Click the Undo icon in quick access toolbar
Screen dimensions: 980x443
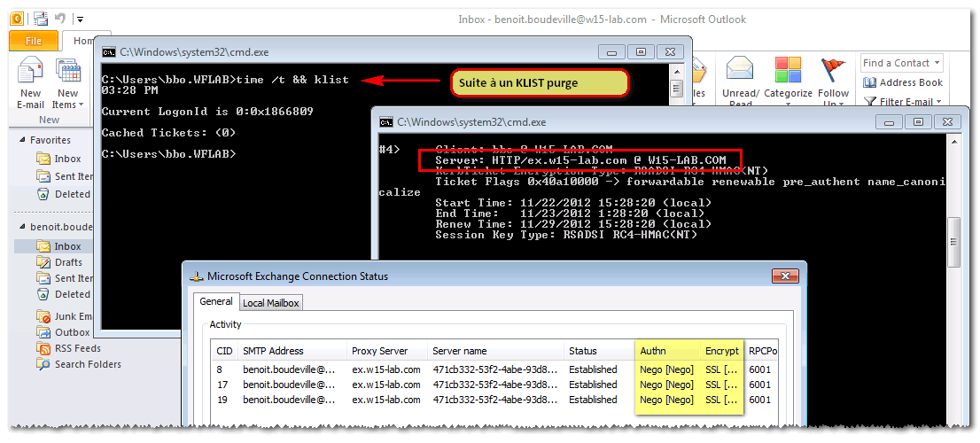pos(60,19)
